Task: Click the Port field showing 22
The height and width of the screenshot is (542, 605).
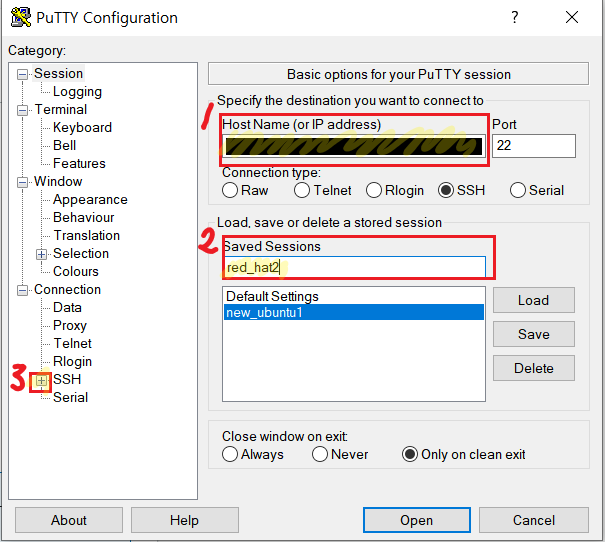Action: 534,146
